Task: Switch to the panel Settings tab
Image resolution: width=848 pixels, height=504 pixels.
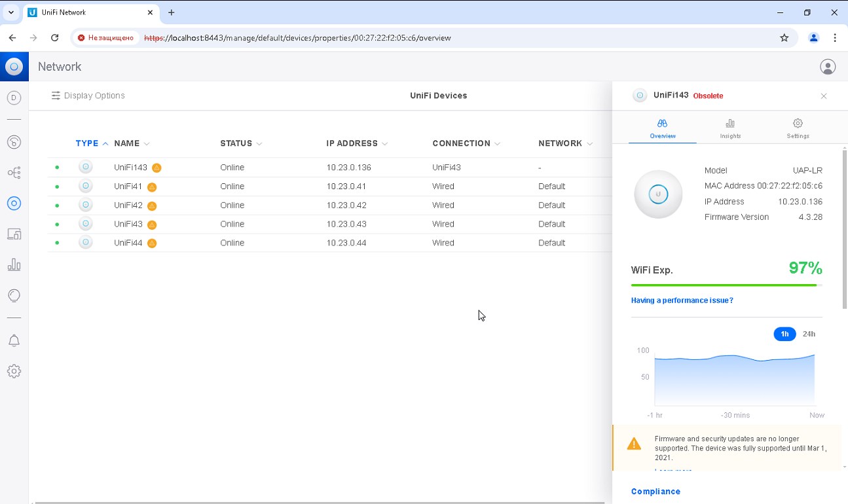Action: [798, 128]
